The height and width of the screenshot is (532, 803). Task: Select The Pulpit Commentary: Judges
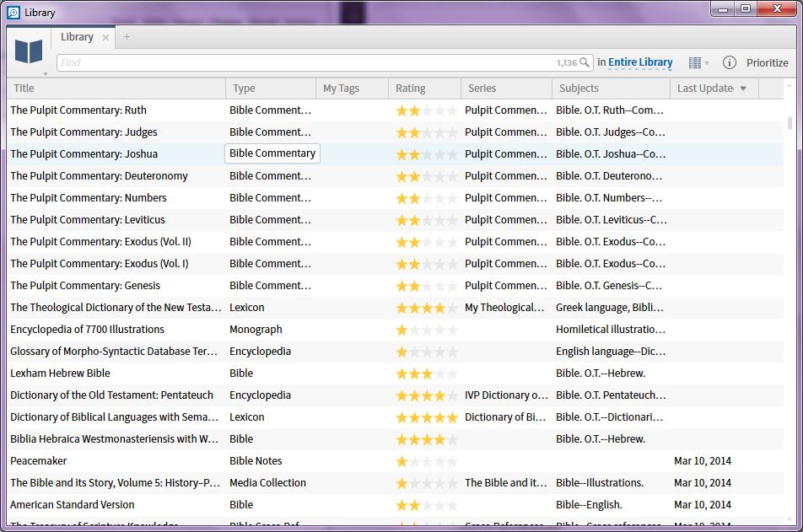tap(84, 132)
